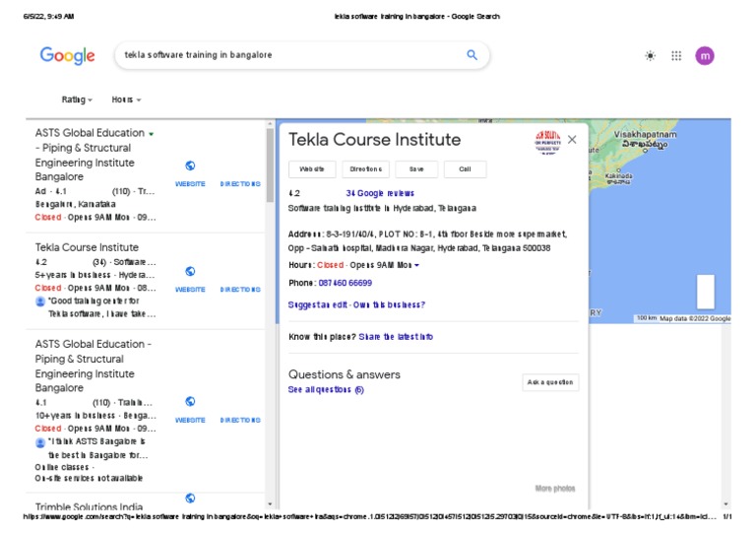Click 'See all questions (6)' link
The height and width of the screenshot is (535, 756).
(326, 390)
